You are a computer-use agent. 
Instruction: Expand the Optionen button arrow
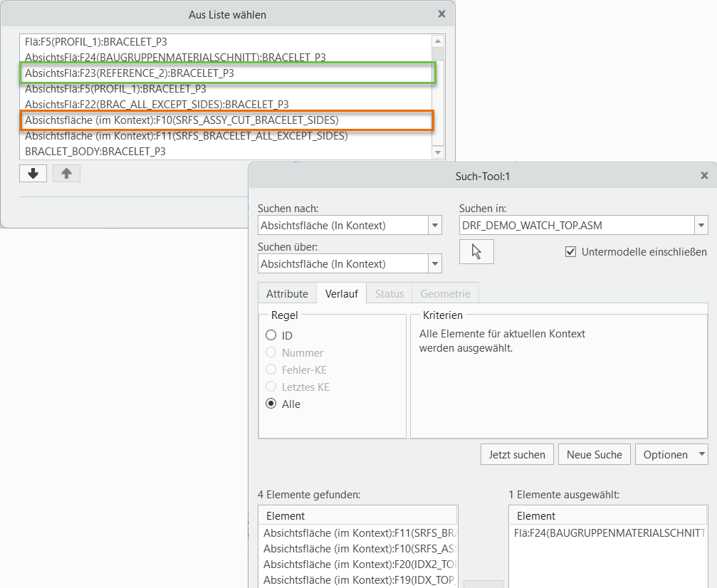[702, 454]
